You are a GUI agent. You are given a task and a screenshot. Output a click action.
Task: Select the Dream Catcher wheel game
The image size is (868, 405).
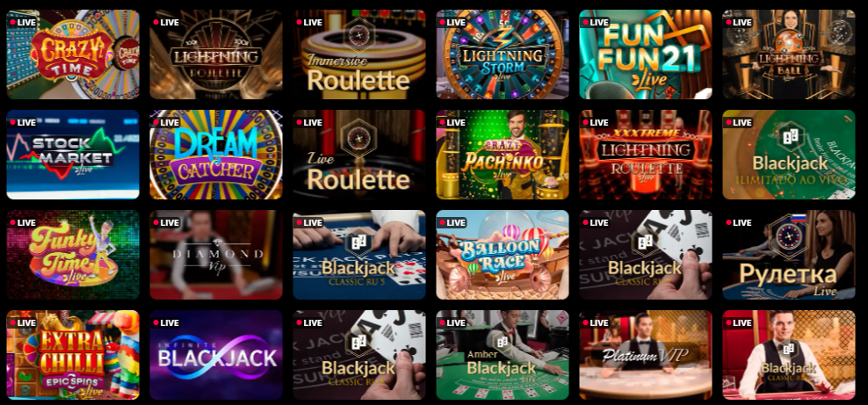[216, 155]
